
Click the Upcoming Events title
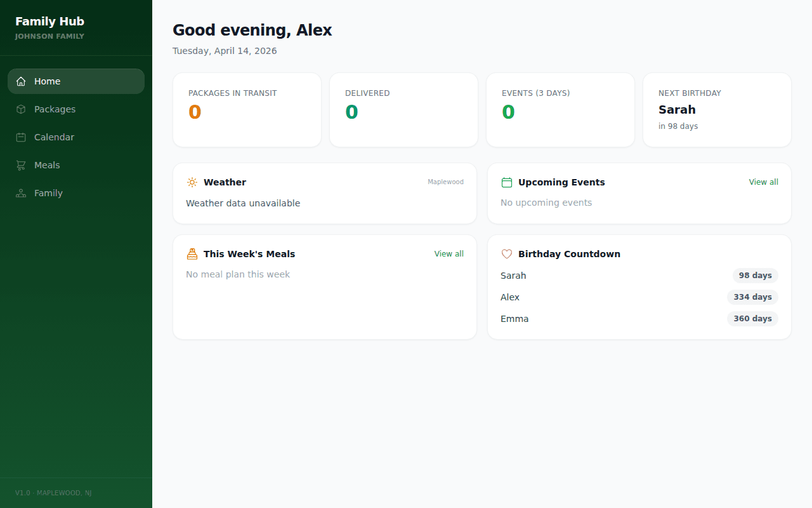[561, 182]
